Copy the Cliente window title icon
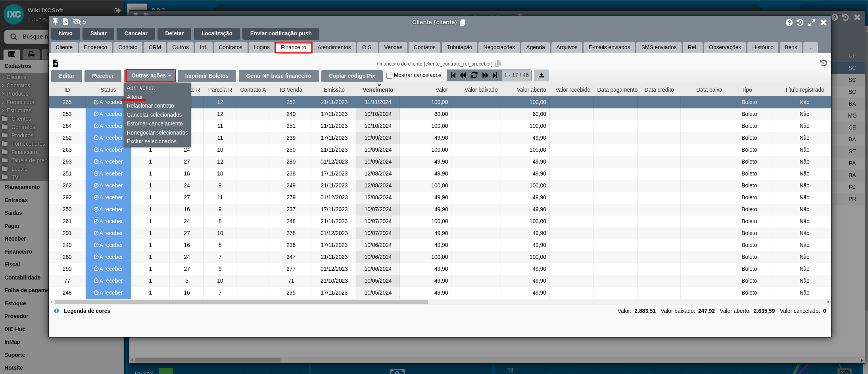Screen dimensions: 868x374 pos(463,23)
